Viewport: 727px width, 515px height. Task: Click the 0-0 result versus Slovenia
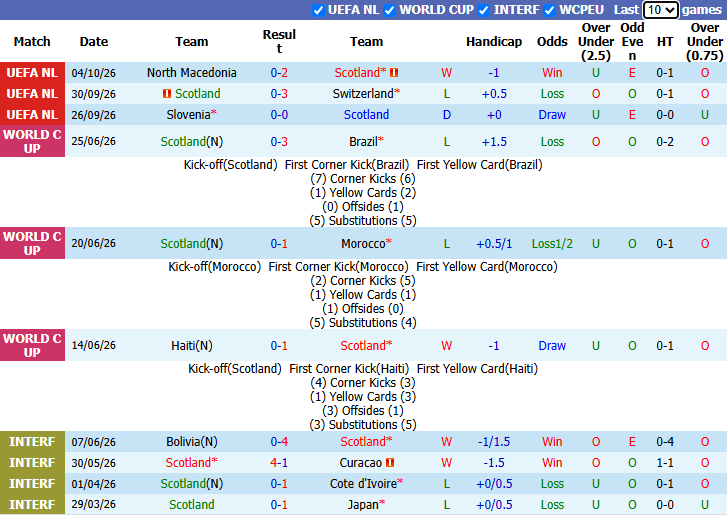pos(279,114)
